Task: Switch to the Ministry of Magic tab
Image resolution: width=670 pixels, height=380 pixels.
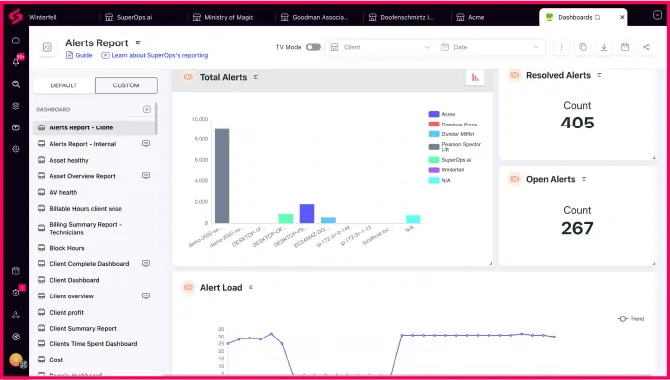Action: (x=223, y=18)
